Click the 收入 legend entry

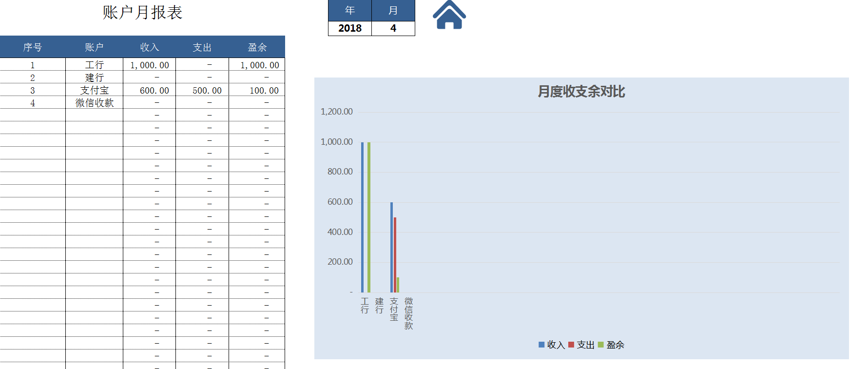point(551,345)
